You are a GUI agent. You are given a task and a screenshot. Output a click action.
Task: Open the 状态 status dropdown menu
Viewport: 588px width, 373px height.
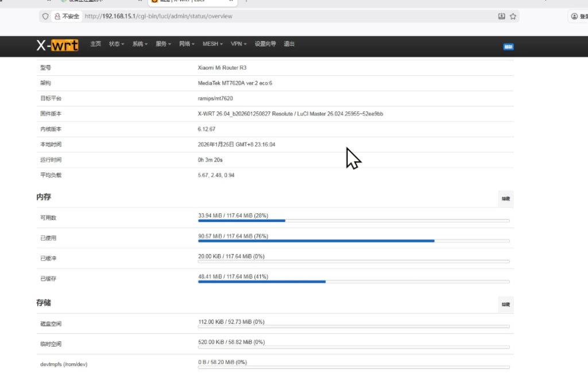click(x=115, y=44)
